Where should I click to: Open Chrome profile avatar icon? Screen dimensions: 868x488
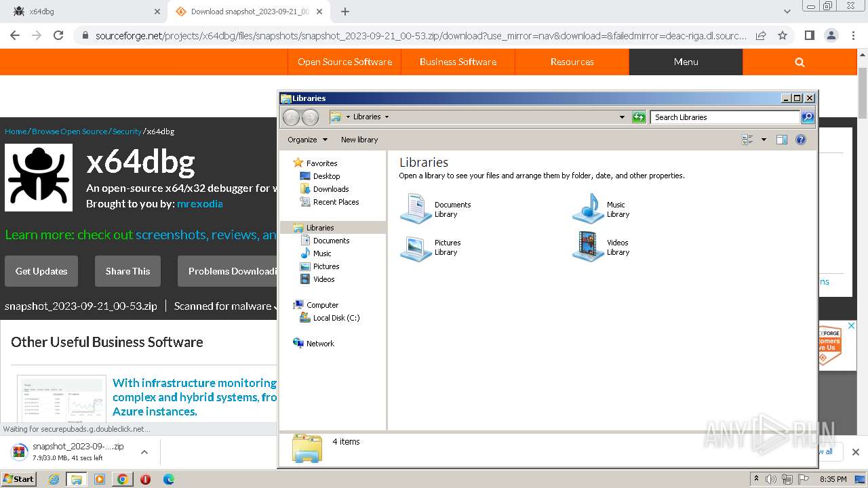[x=831, y=35]
